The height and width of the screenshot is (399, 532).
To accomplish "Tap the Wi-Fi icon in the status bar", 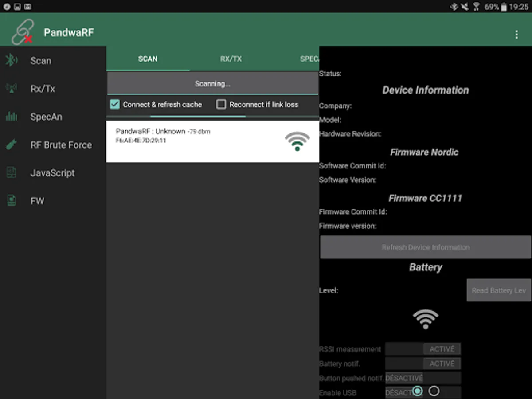I will (477, 7).
